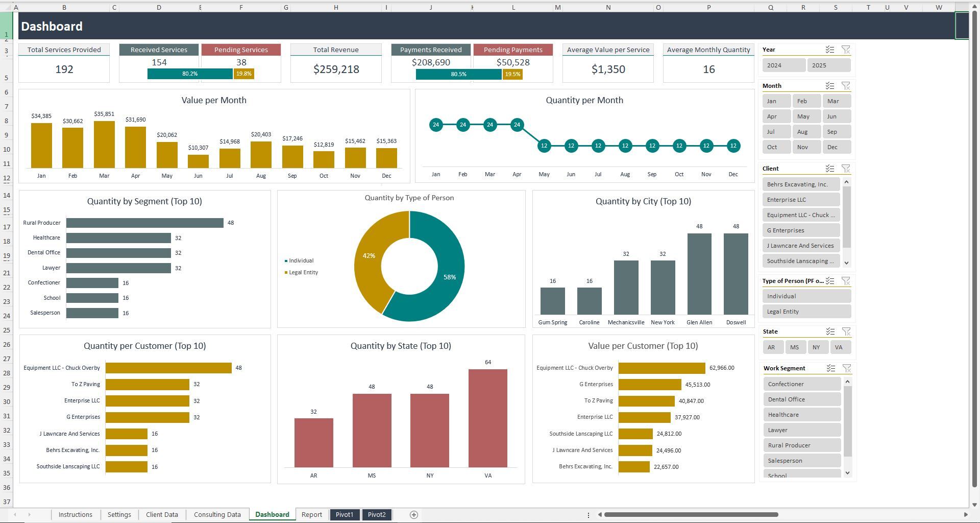
Task: Click the 80.5% Payments Received progress bar
Action: pyautogui.click(x=459, y=74)
